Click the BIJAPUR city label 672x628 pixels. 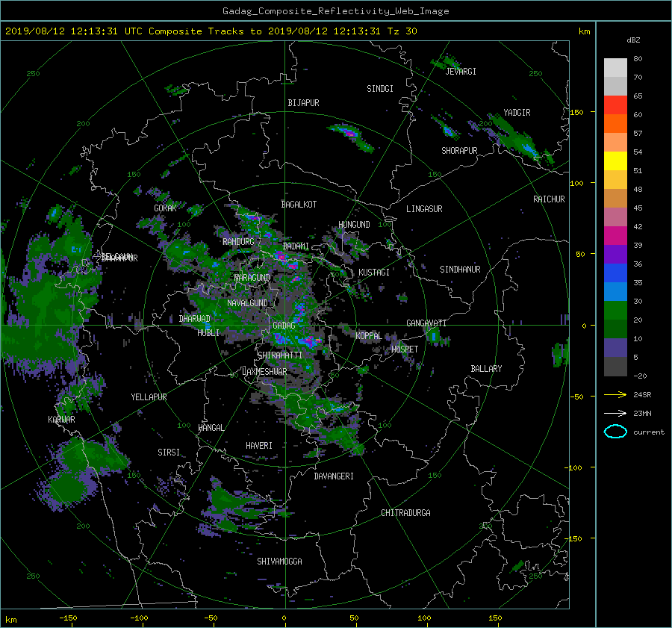coord(303,103)
